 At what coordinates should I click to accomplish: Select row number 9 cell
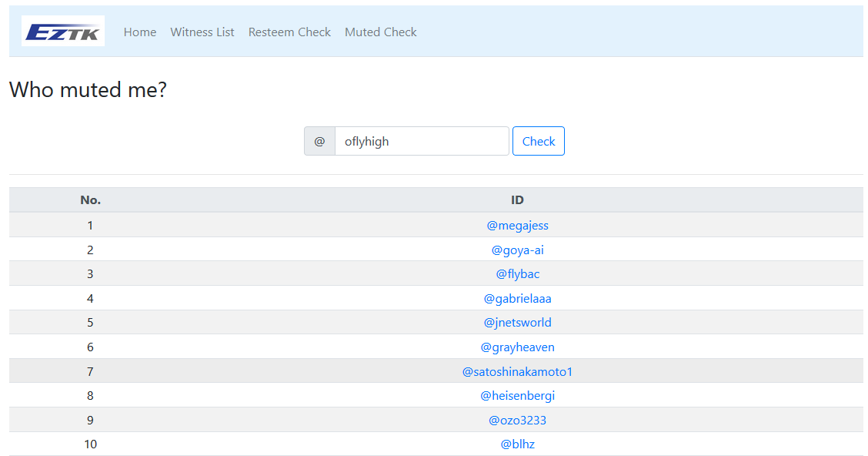click(90, 420)
